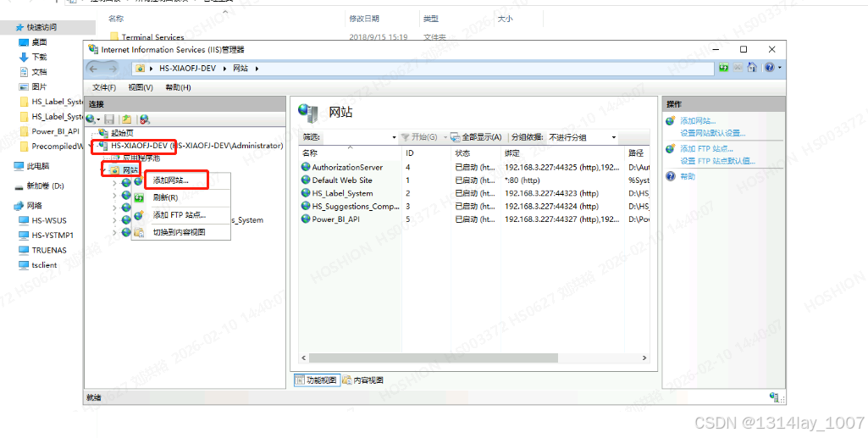Viewport: 868px width, 438px height.
Task: Click the green refresh page icon in address bar
Action: coord(723,68)
